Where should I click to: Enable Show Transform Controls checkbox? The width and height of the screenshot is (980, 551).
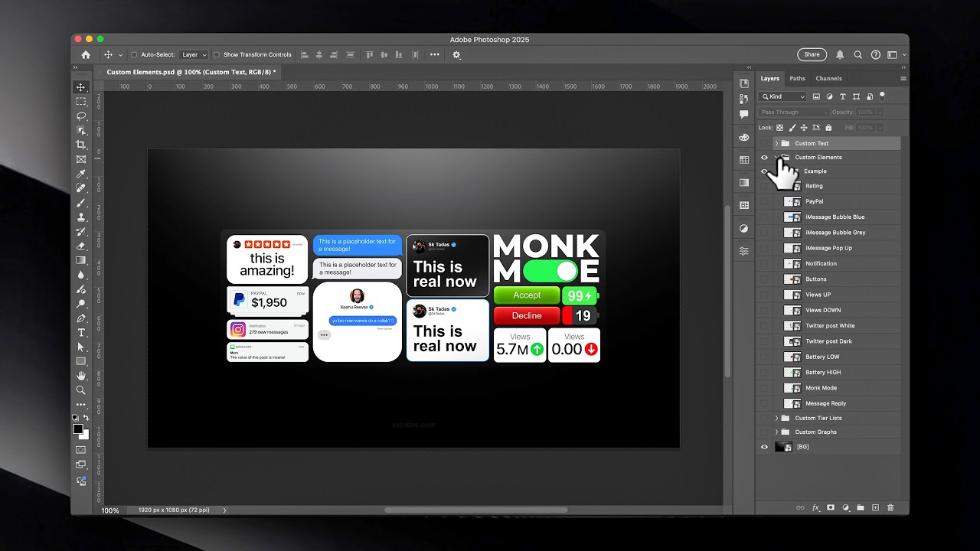(216, 54)
